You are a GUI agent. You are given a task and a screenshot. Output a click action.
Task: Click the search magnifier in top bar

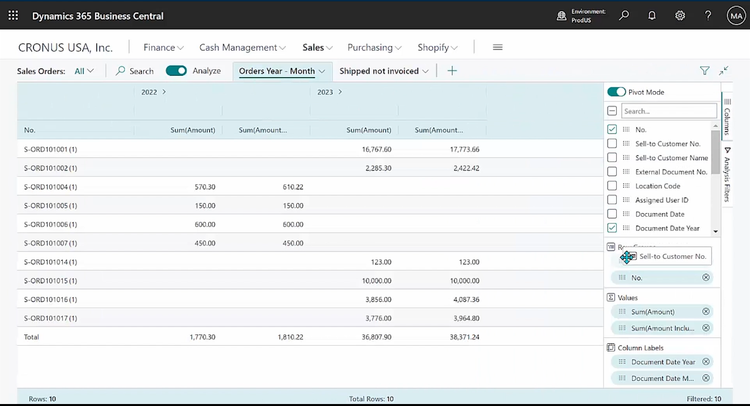[x=624, y=16]
